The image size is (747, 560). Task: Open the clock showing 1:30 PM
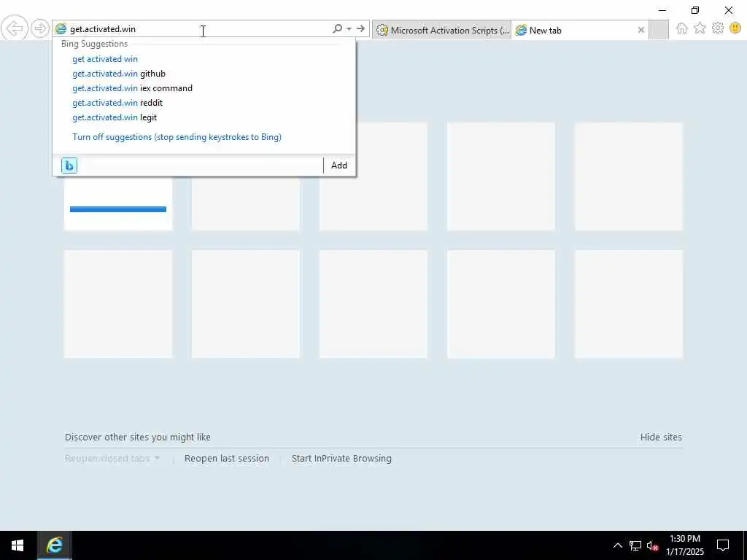pos(684,545)
